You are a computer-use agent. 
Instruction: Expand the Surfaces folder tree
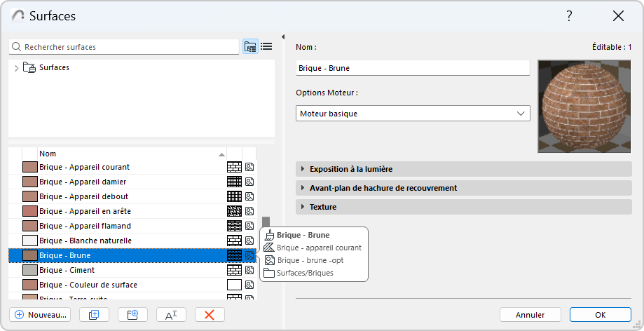click(x=16, y=68)
